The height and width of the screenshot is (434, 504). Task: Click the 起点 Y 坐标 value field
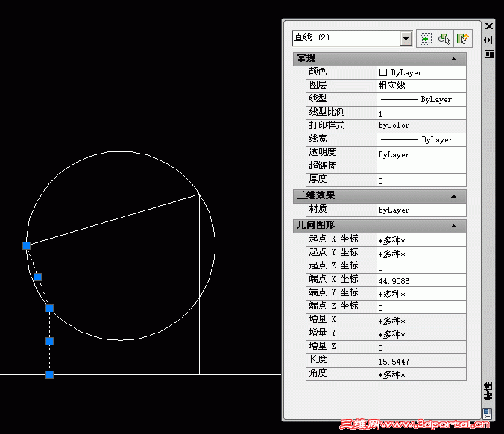tap(421, 254)
